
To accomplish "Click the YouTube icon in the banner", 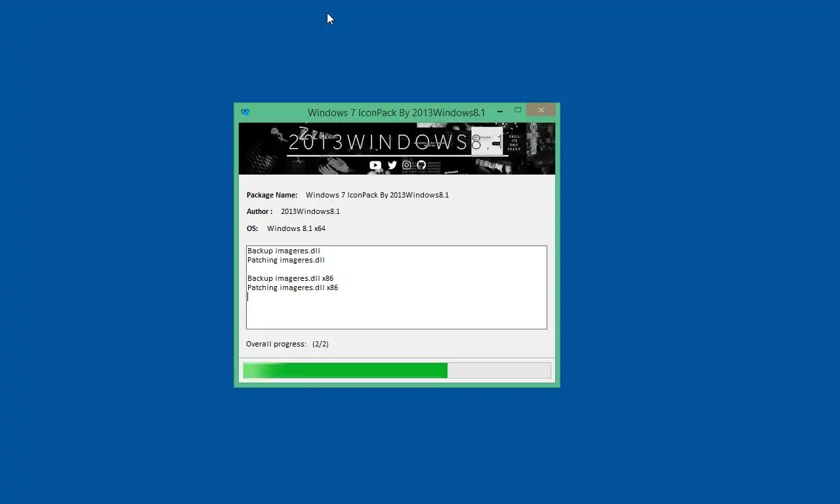I will (x=375, y=165).
